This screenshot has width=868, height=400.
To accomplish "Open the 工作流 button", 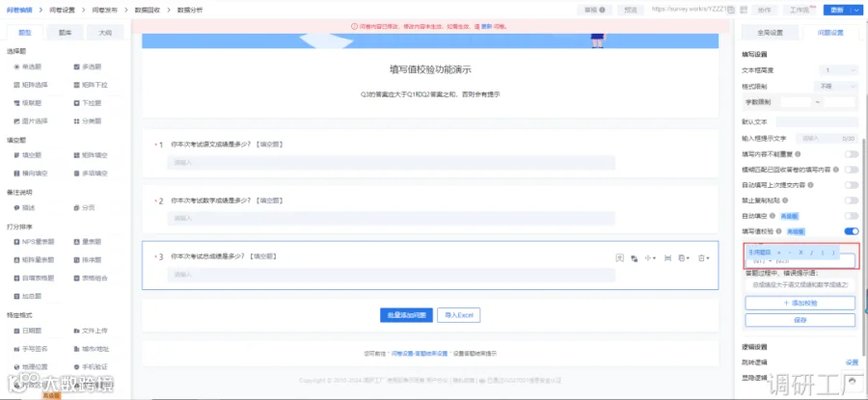I will tap(800, 10).
